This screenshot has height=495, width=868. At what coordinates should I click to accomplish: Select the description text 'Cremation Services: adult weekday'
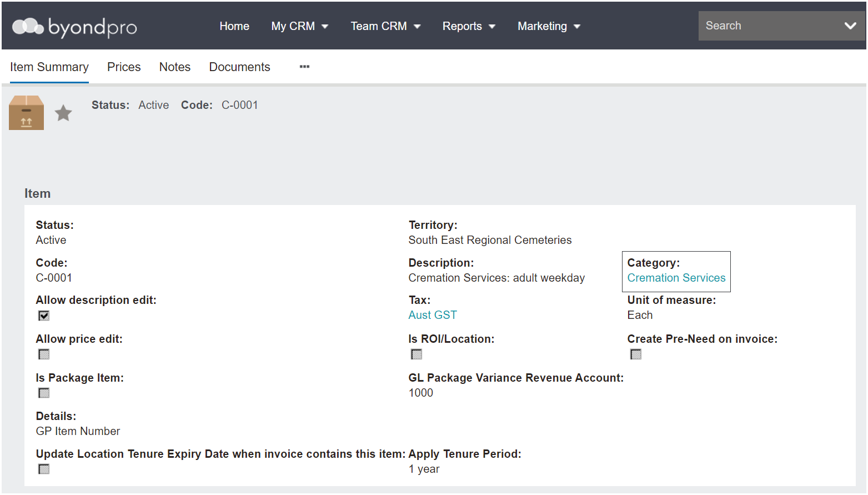coord(496,278)
